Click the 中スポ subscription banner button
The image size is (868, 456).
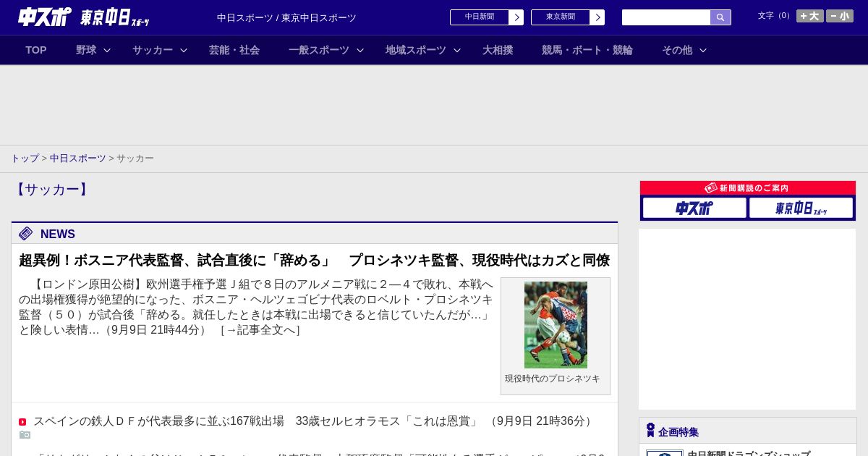click(x=694, y=208)
